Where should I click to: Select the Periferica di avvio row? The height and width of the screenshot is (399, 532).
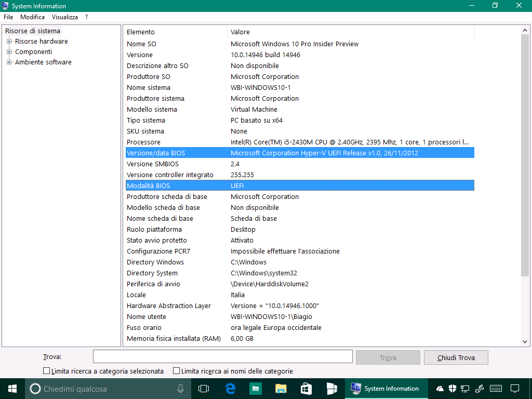click(300, 284)
